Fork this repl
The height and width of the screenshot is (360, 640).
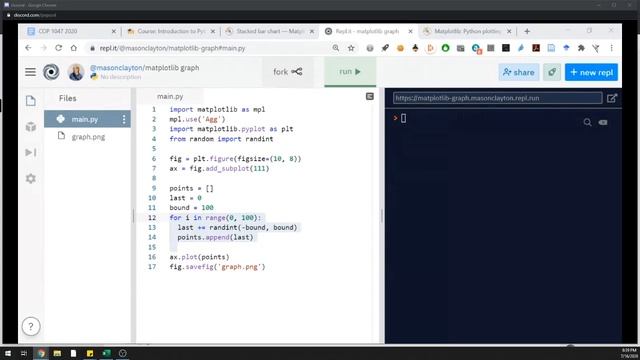(288, 72)
